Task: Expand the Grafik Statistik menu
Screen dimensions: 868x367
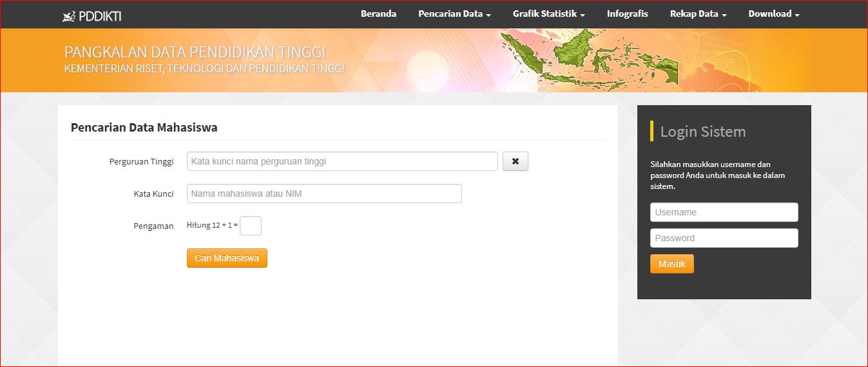Action: click(549, 14)
